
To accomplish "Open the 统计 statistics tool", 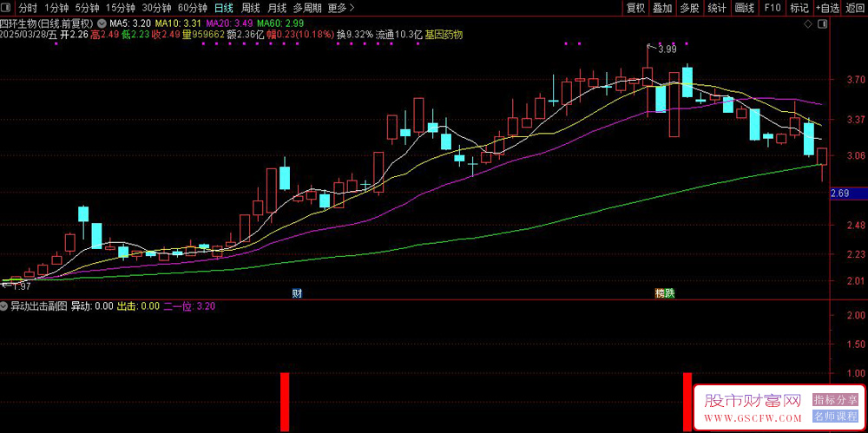I will pos(718,8).
